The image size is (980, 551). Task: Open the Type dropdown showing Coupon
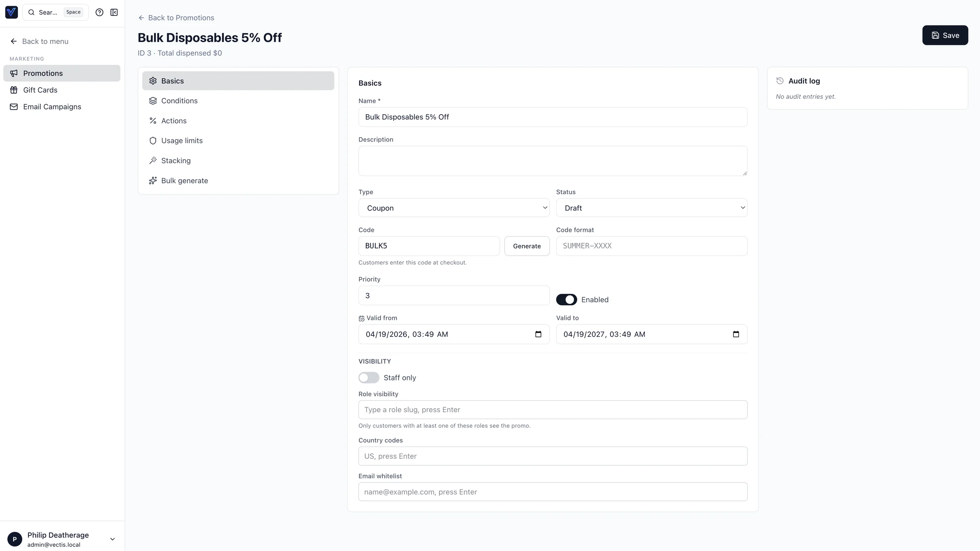pos(454,208)
